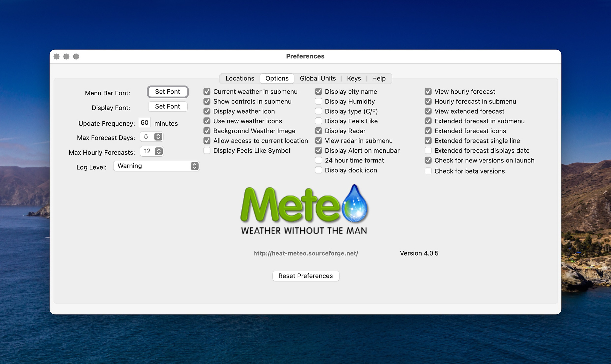Image resolution: width=611 pixels, height=364 pixels.
Task: Click the Update Frequency minutes field
Action: click(145, 123)
